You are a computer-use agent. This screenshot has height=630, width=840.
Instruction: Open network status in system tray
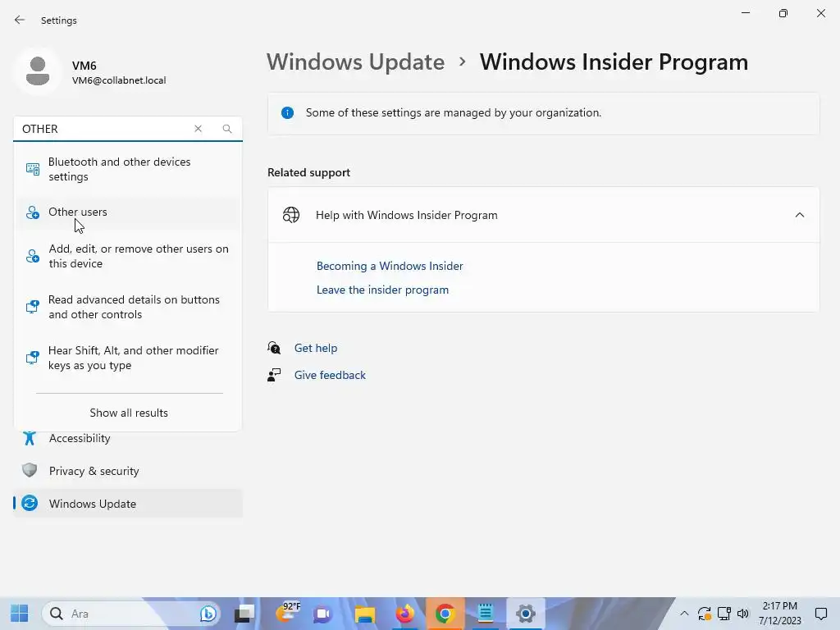(x=724, y=614)
